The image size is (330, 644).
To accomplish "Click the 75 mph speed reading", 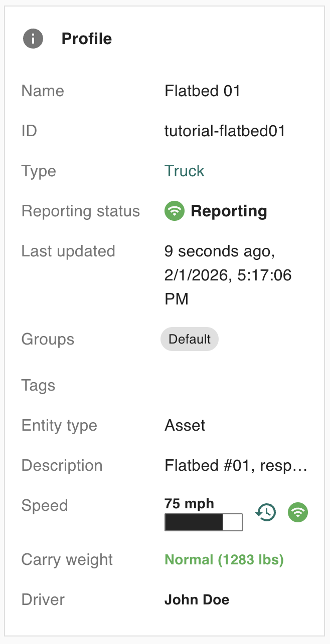I will click(189, 503).
